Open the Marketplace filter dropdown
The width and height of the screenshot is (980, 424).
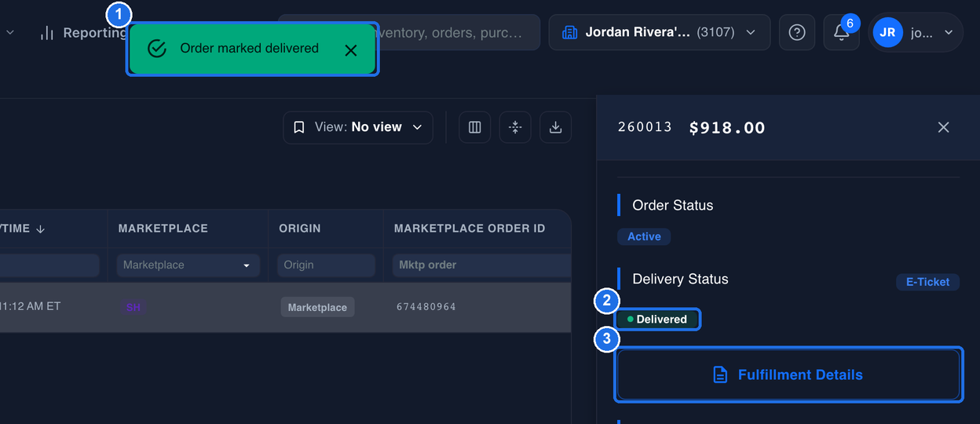188,265
